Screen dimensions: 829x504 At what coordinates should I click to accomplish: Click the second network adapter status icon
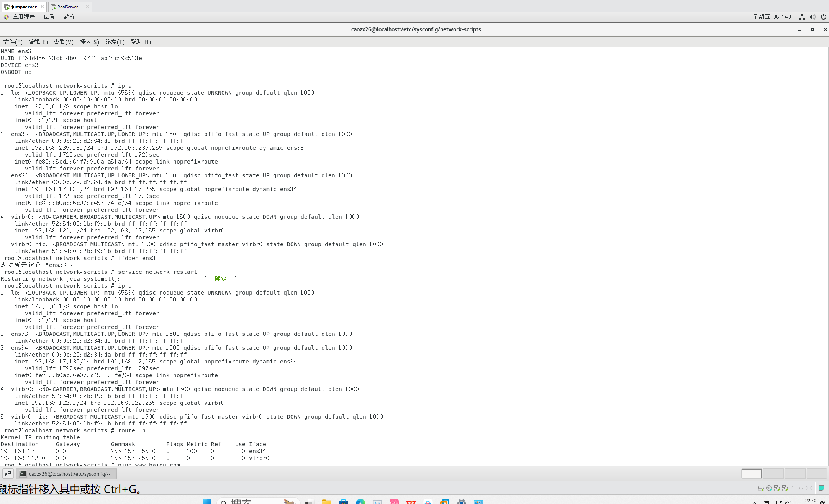pyautogui.click(x=785, y=488)
